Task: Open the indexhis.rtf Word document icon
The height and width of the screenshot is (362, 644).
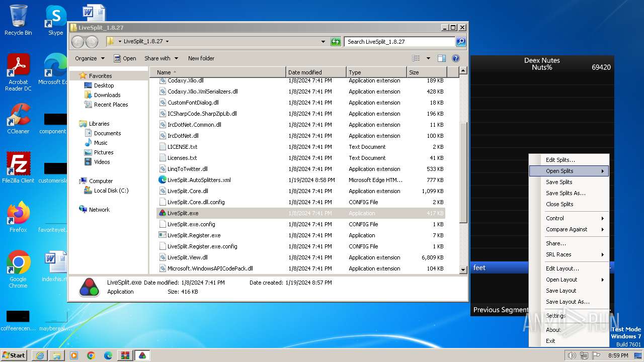Action: coord(55,266)
